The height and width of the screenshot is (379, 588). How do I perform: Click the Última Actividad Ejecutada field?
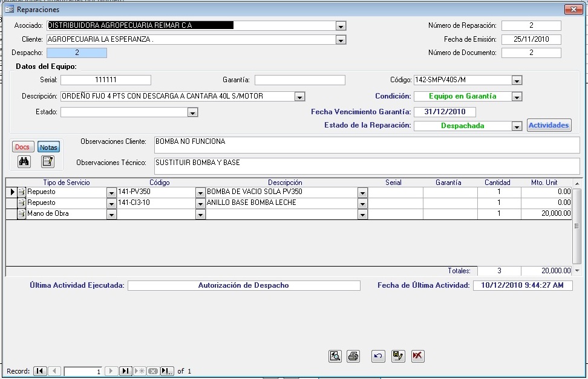pos(244,285)
